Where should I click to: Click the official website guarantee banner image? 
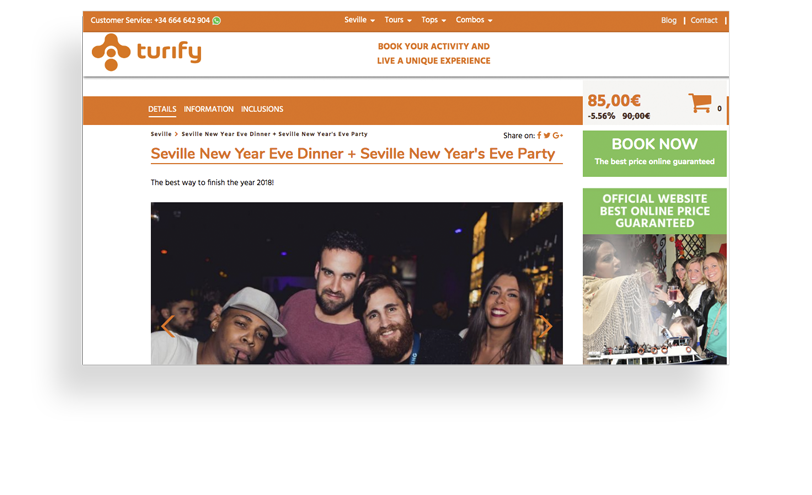point(655,276)
